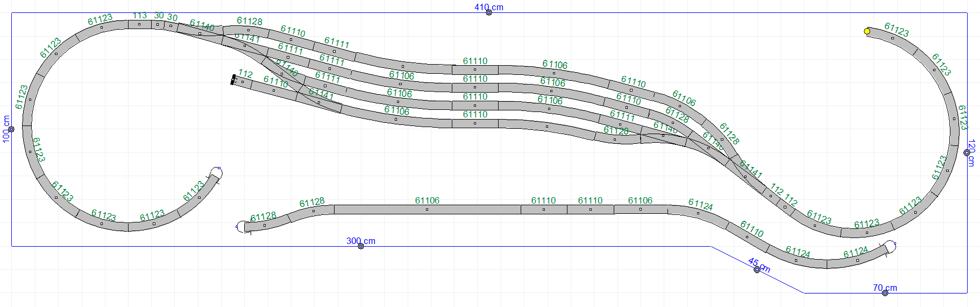Click the 61140 turnout at the top left

[x=200, y=33]
